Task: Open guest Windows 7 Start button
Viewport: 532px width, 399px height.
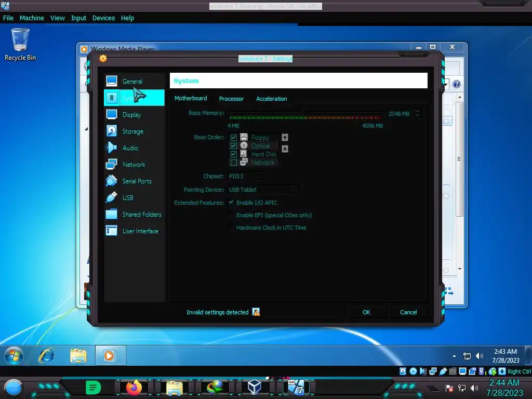Action: tap(14, 355)
